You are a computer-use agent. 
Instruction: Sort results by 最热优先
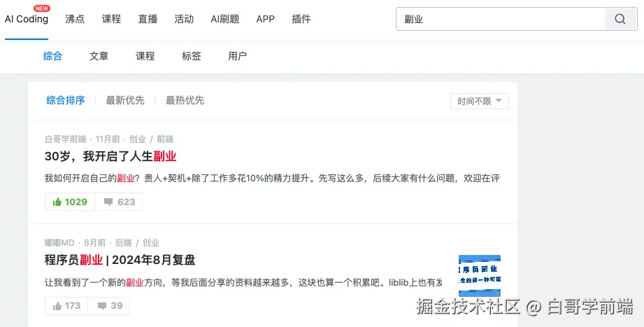185,100
